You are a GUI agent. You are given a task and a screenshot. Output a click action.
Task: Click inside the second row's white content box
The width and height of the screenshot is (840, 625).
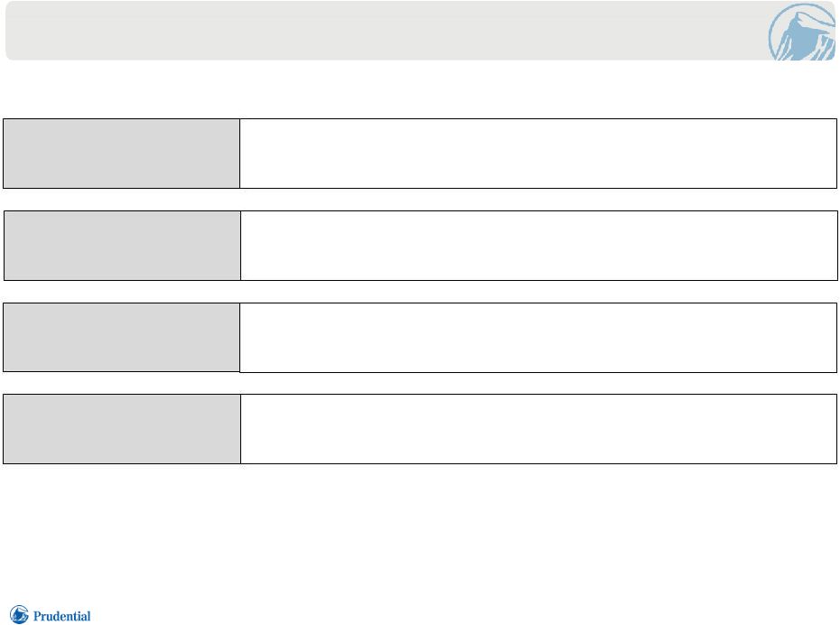coord(539,246)
